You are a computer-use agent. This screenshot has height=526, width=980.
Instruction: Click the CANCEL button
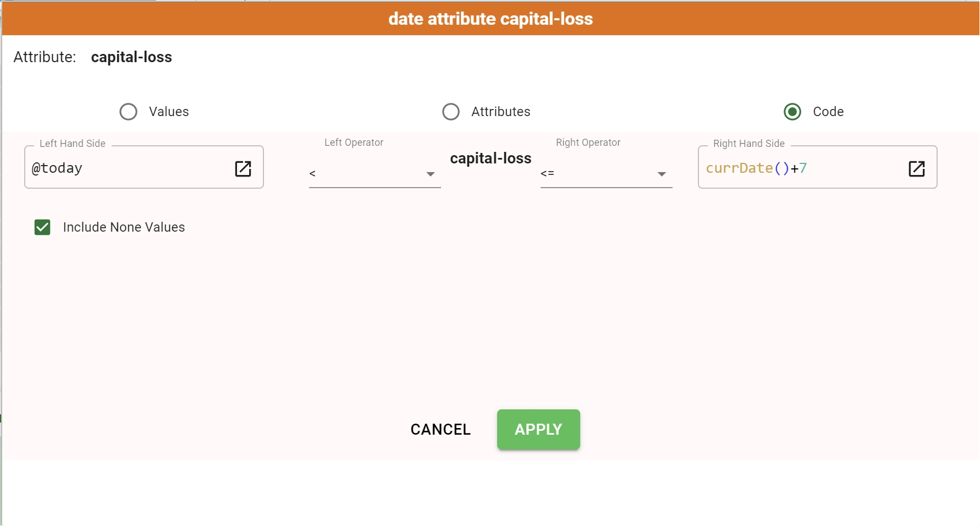(441, 429)
